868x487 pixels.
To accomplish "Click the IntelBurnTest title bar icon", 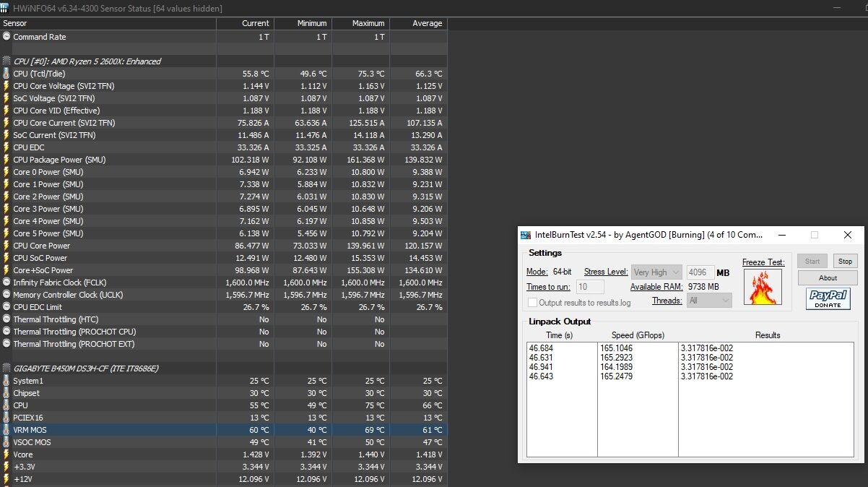I will [x=526, y=235].
